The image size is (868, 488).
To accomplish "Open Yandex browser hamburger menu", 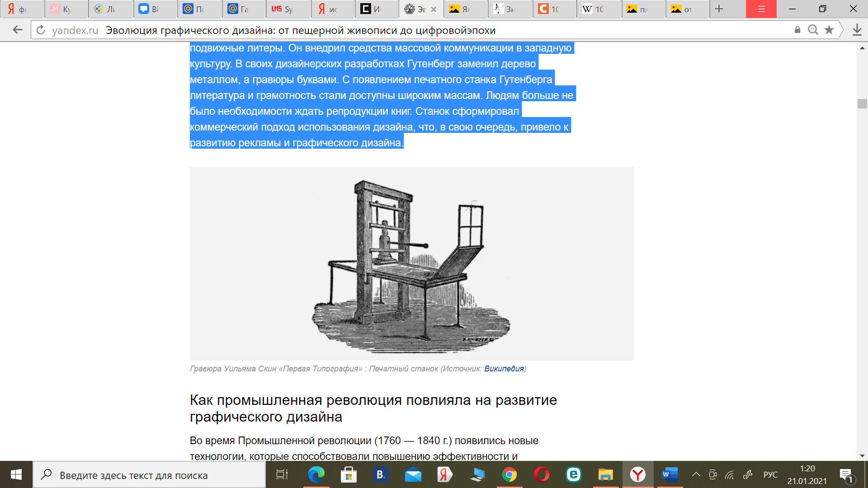I will point(761,9).
